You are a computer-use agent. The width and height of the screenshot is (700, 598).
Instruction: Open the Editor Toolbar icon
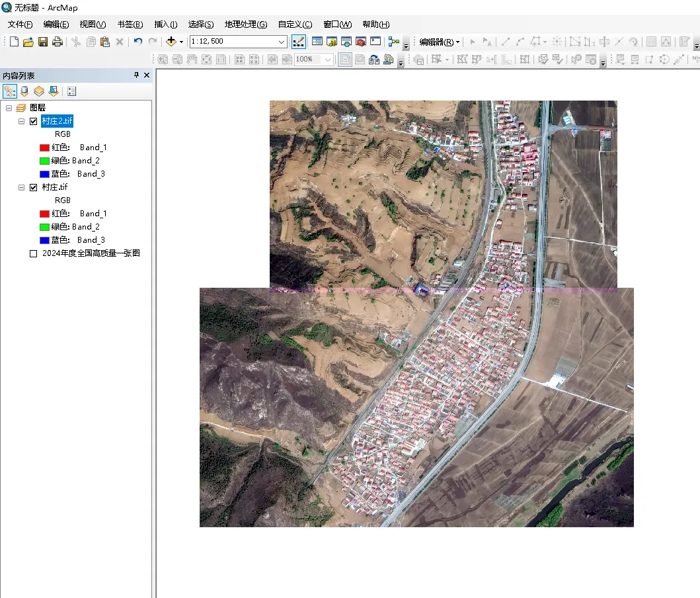(x=299, y=42)
